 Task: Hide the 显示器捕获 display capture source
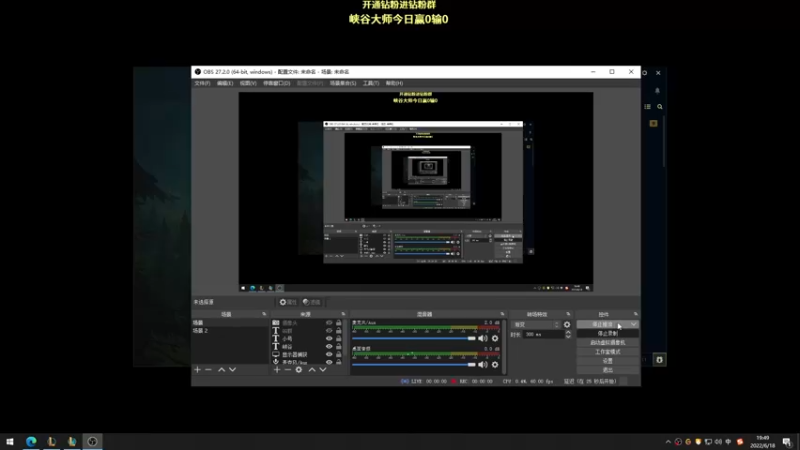pos(329,354)
